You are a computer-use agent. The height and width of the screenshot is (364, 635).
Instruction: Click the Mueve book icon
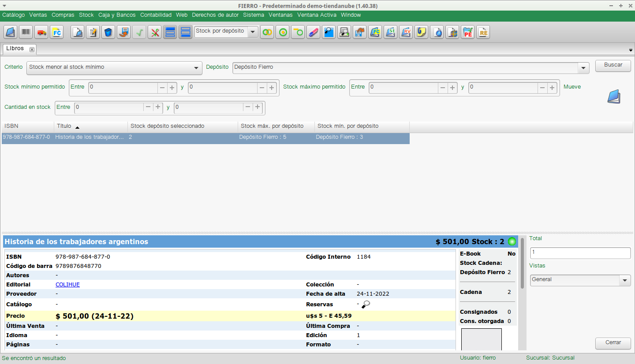tap(613, 97)
